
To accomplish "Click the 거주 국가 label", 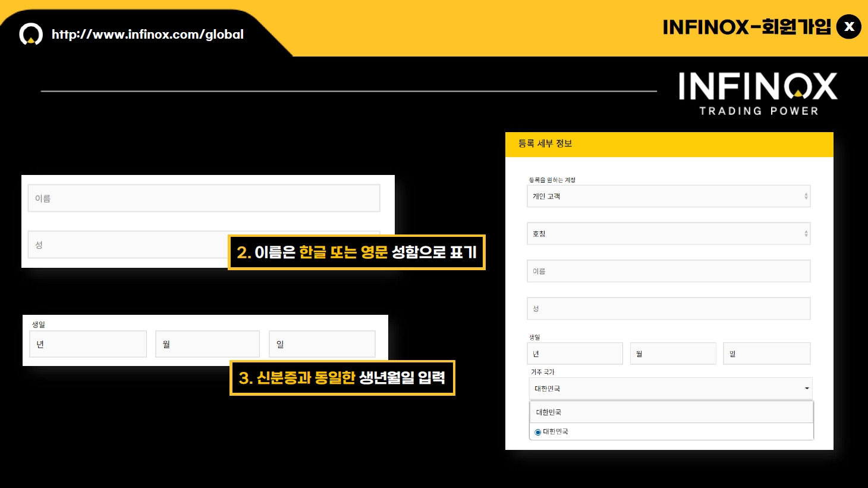I will pos(542,372).
